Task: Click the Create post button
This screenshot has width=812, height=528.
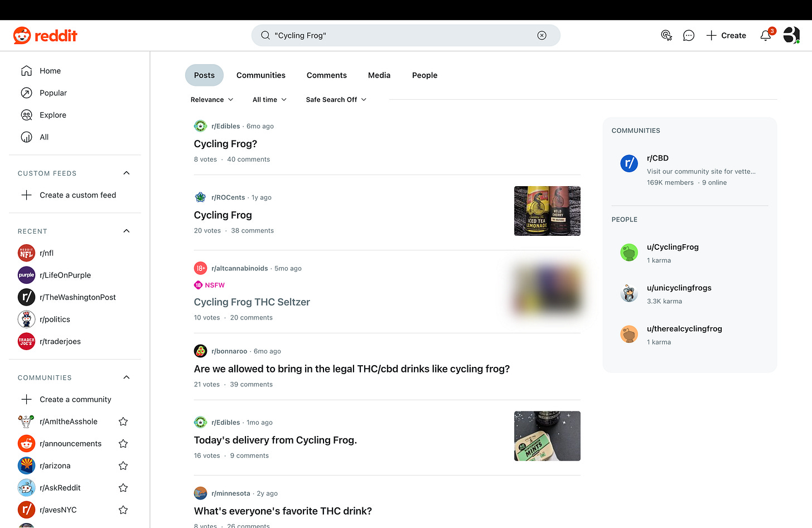Action: (x=726, y=36)
